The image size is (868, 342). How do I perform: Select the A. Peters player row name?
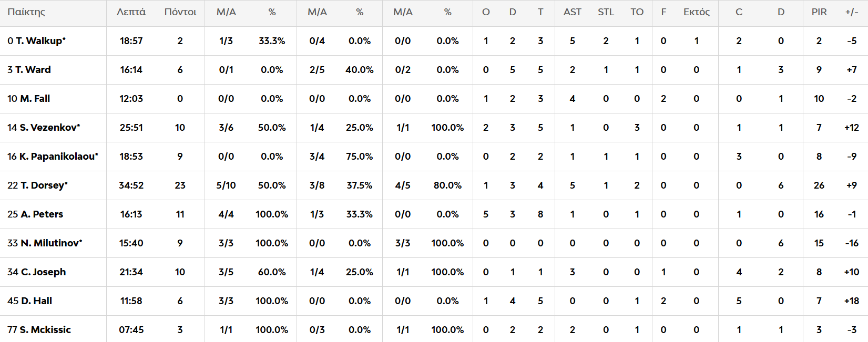tap(42, 214)
